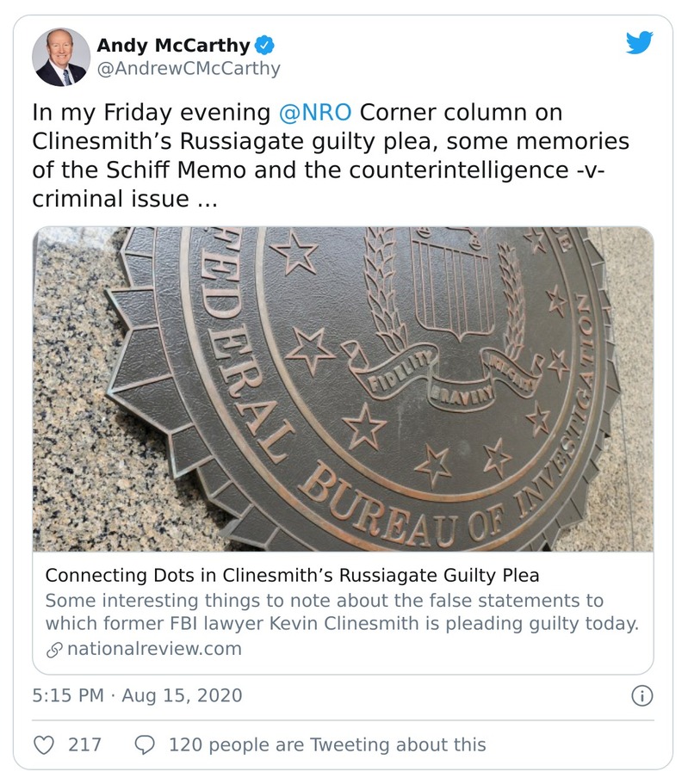
Task: Click the Twitter bird logo
Action: pyautogui.click(x=639, y=43)
